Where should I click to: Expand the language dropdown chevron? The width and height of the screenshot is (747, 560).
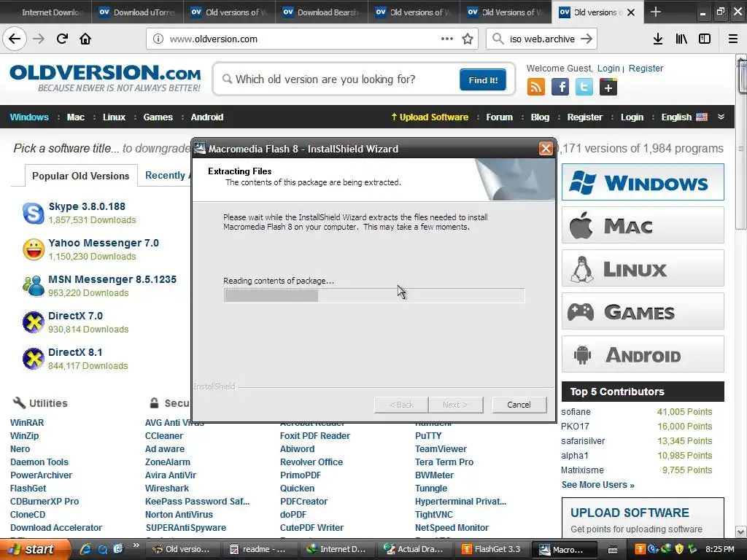pos(721,117)
